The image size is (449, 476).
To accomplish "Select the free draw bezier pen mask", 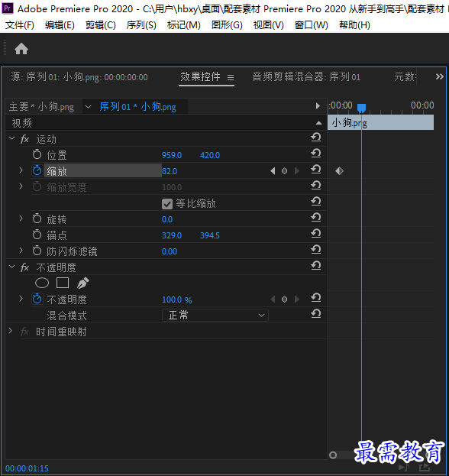I will click(x=82, y=283).
